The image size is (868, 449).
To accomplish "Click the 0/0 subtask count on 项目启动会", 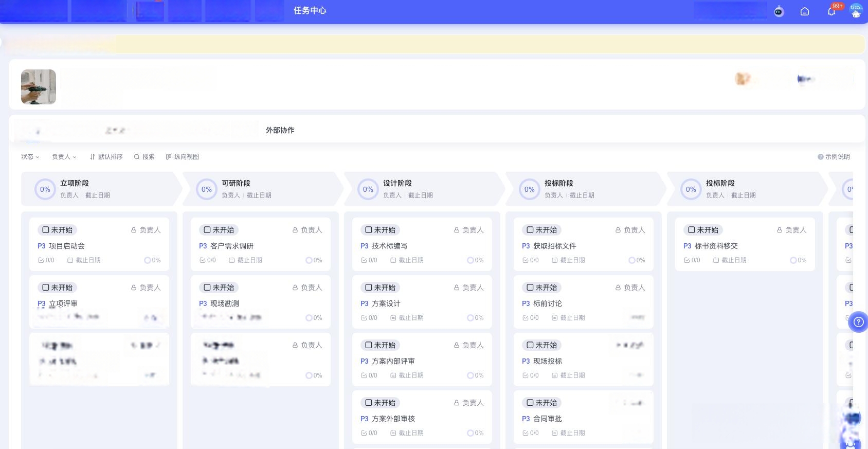I will point(46,260).
